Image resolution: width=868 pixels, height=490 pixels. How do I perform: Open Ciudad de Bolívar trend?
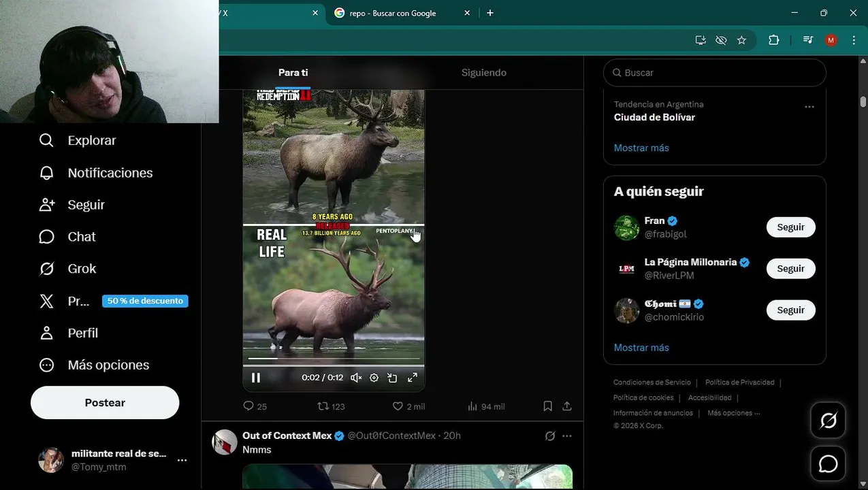(654, 117)
